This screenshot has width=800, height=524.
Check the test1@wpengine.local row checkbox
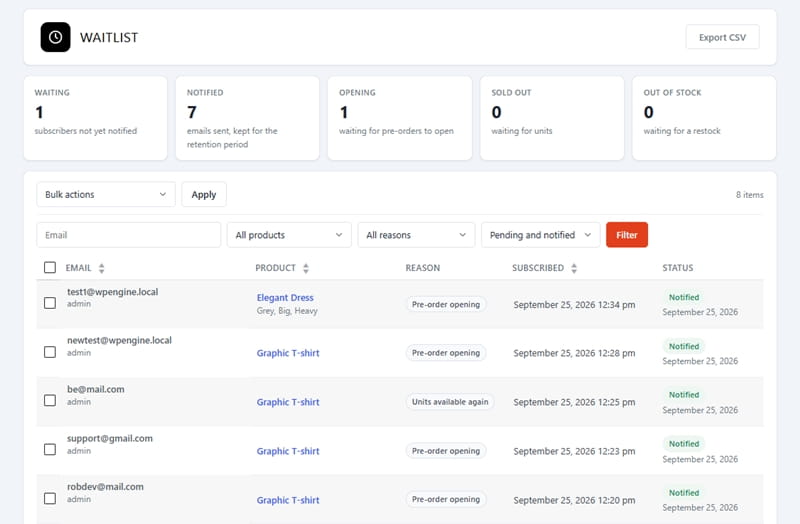[x=50, y=303]
